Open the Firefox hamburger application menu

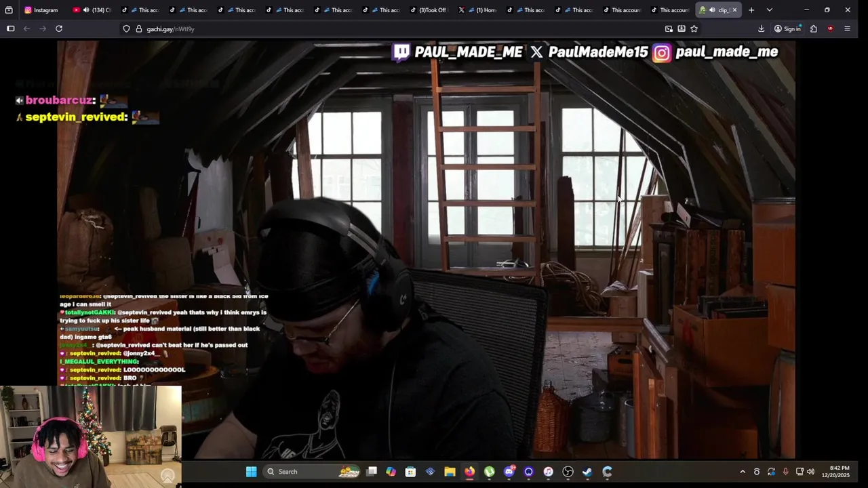847,28
